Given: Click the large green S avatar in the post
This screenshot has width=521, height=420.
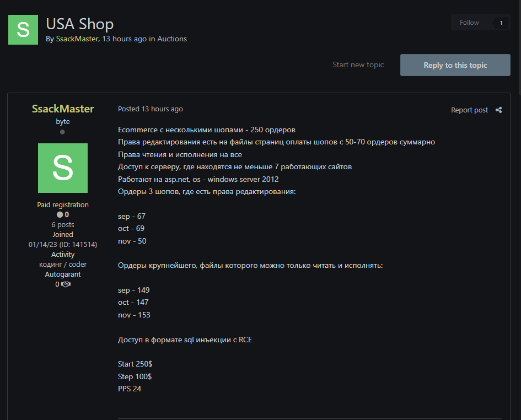Looking at the screenshot, I should pos(63,168).
